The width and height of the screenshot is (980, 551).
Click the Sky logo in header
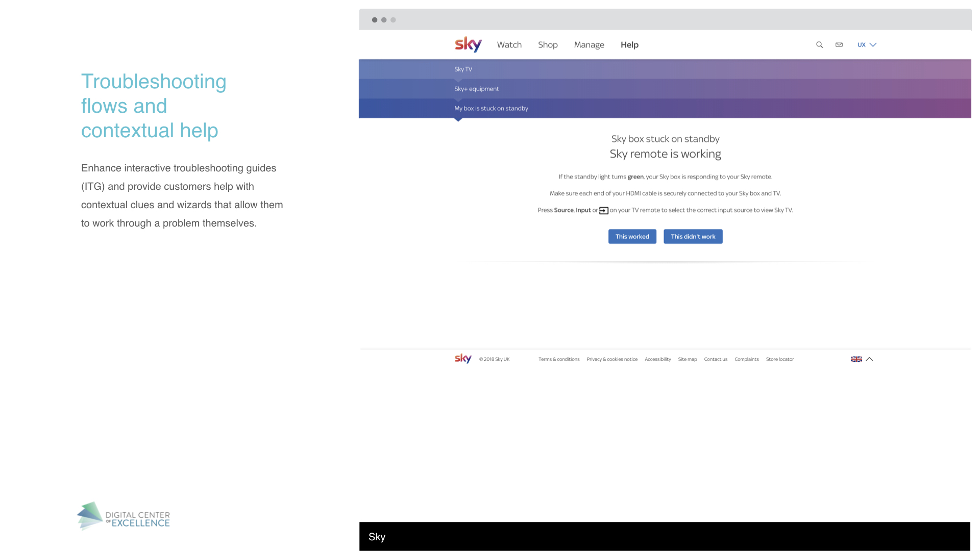[468, 44]
